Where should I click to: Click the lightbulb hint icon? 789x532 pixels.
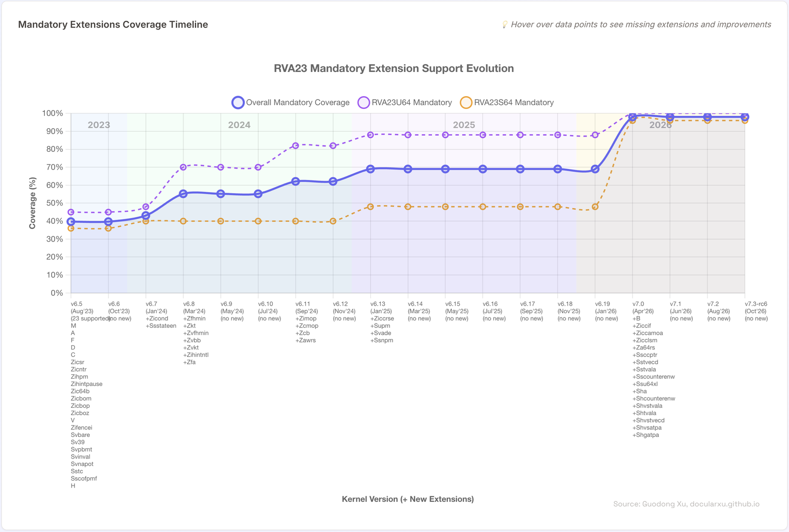(504, 25)
